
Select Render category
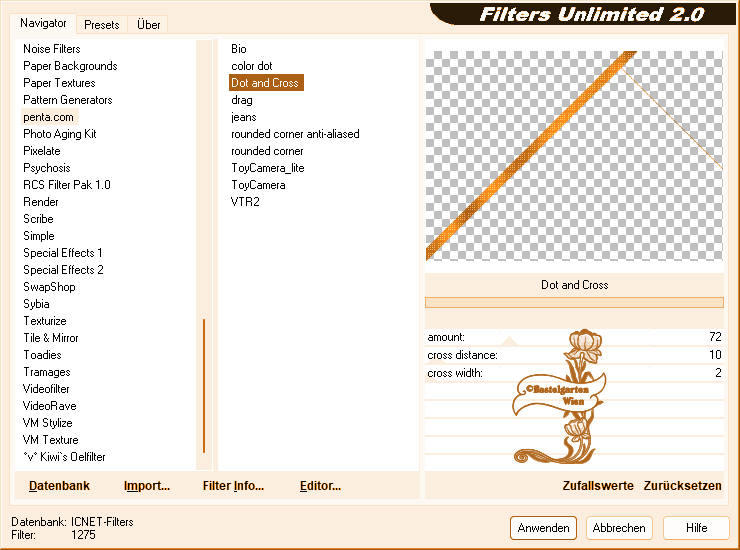coord(41,202)
